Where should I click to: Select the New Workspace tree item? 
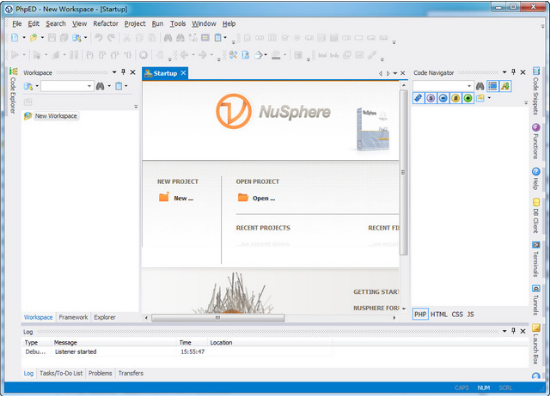[x=55, y=116]
